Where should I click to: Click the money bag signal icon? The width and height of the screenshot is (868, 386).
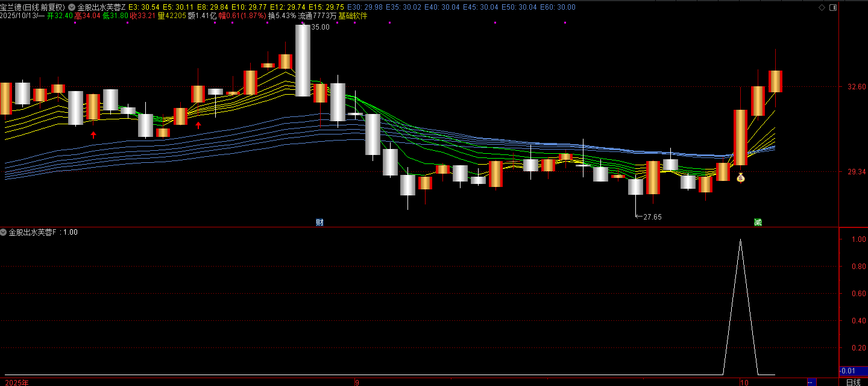740,177
